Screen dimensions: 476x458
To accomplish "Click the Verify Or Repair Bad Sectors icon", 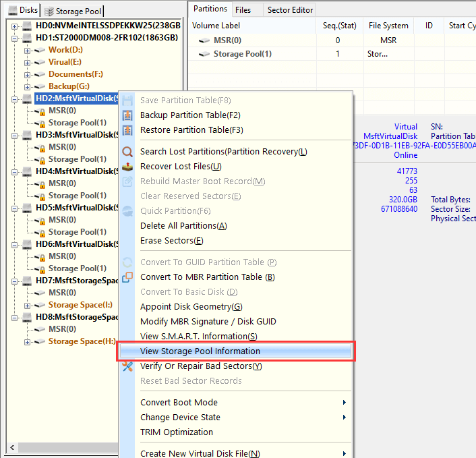I will pyautogui.click(x=128, y=366).
